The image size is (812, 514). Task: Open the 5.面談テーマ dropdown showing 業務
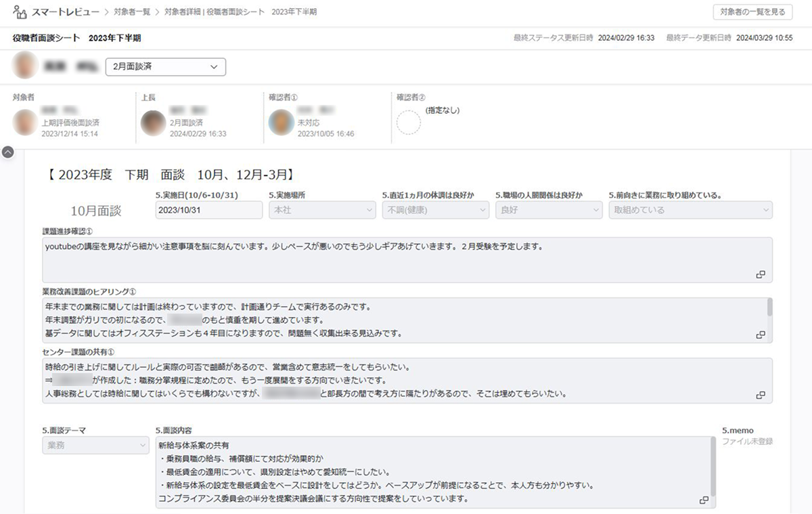tap(95, 445)
